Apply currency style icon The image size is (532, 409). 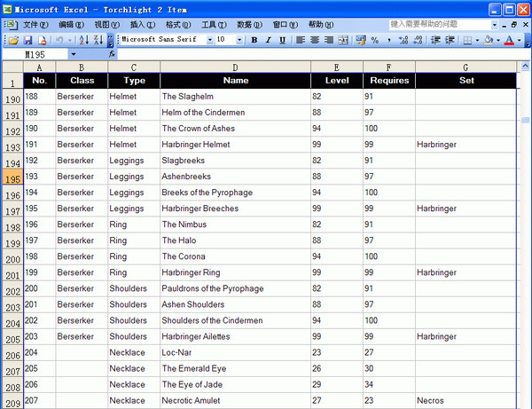pos(361,40)
